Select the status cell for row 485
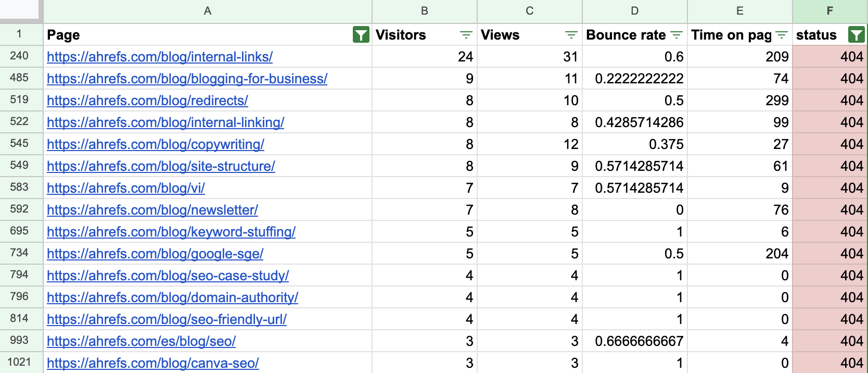 pos(829,79)
